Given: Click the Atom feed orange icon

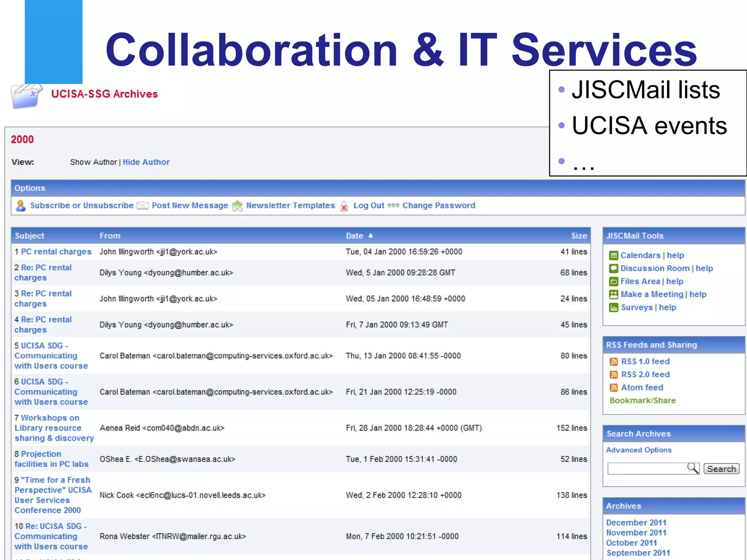Looking at the screenshot, I should pyautogui.click(x=614, y=388).
